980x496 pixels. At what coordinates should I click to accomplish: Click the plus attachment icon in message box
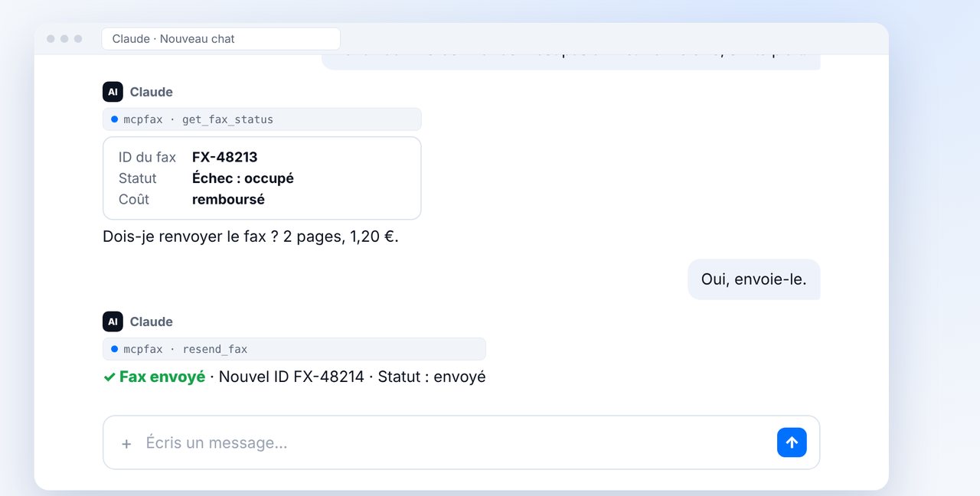pos(126,443)
